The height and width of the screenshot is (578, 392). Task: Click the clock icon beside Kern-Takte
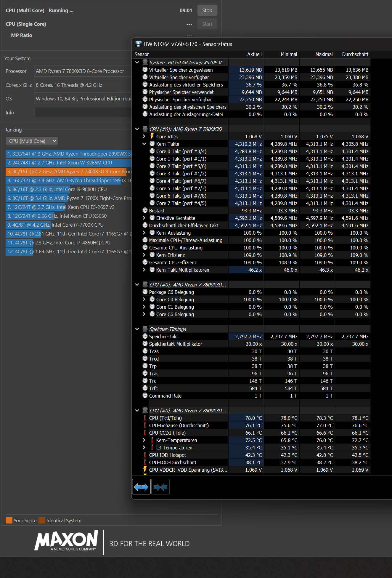[152, 144]
